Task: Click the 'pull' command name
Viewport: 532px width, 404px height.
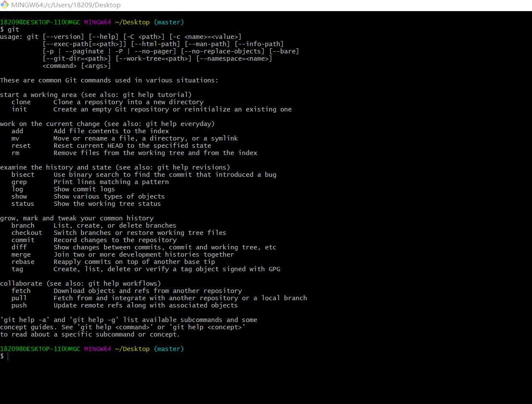Action: [19, 298]
